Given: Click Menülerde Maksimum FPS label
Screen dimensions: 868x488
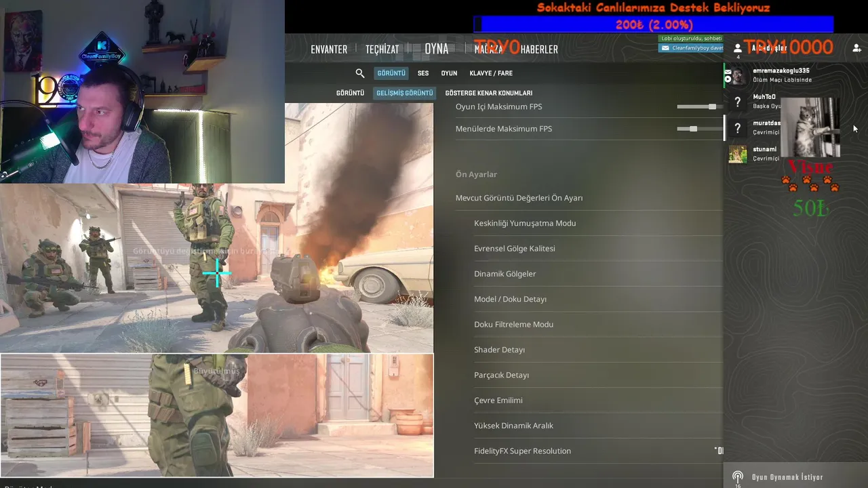Looking at the screenshot, I should (x=504, y=129).
